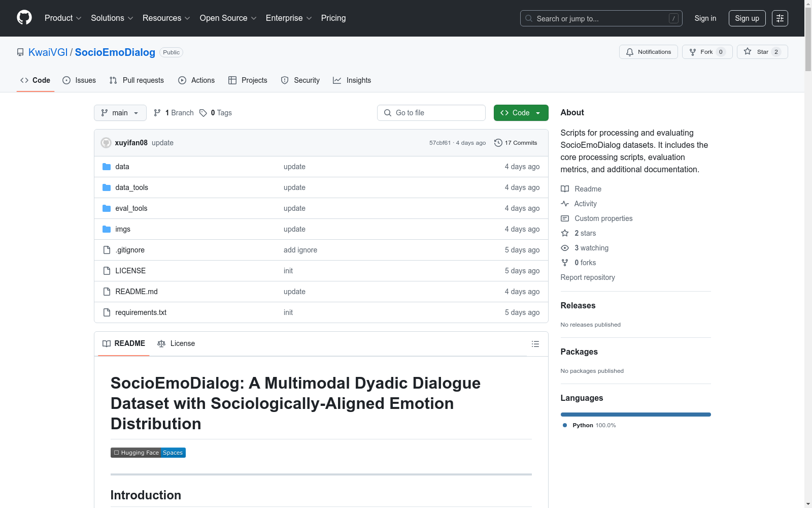
Task: Click the Notifications button
Action: pos(649,52)
